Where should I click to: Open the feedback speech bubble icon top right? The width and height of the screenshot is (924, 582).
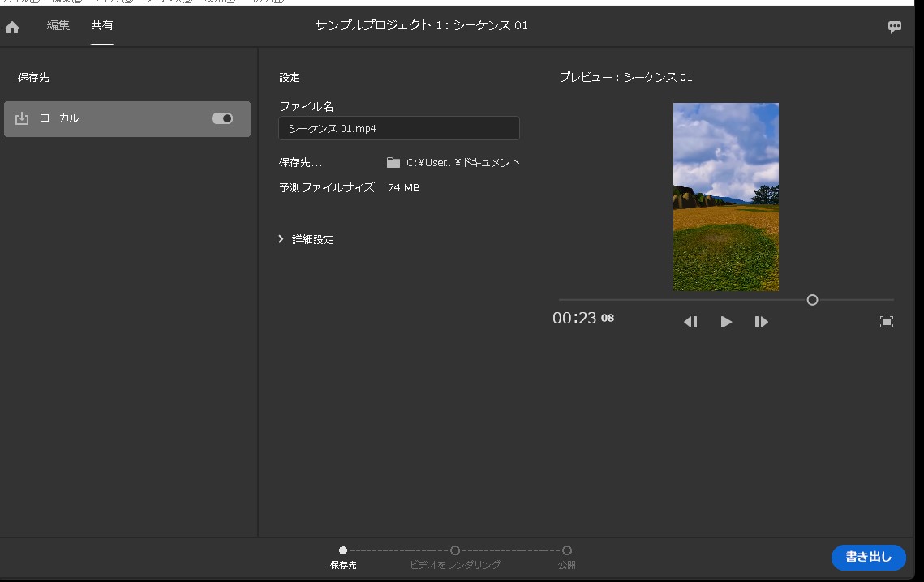[x=894, y=27]
